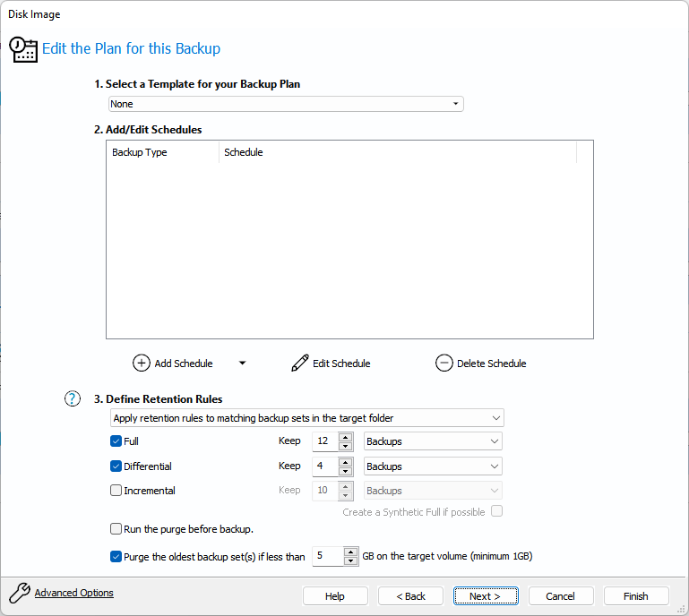The image size is (689, 616).
Task: Click the Schedule column header
Action: pyautogui.click(x=244, y=152)
